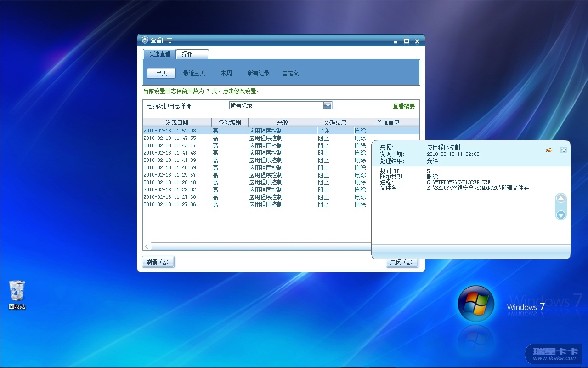Select the log entry at 11:28:02
Viewport: 588px width, 368px height.
point(257,190)
